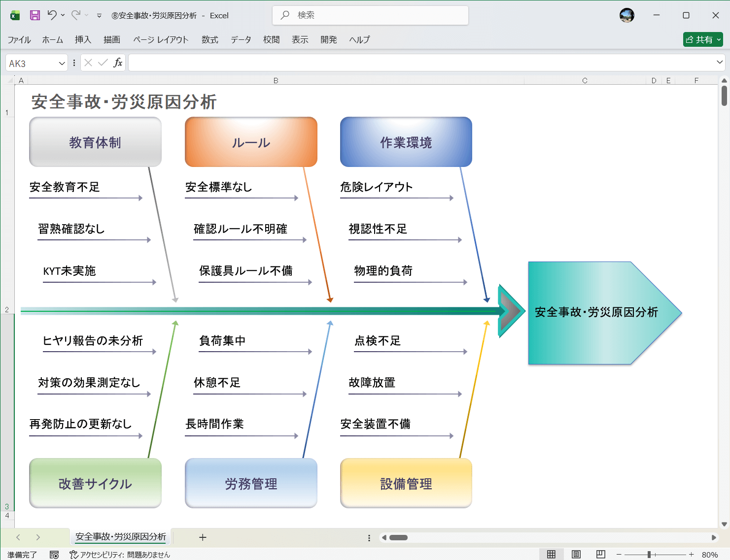Click the search magnifier in the title bar
The height and width of the screenshot is (560, 730).
(x=284, y=15)
